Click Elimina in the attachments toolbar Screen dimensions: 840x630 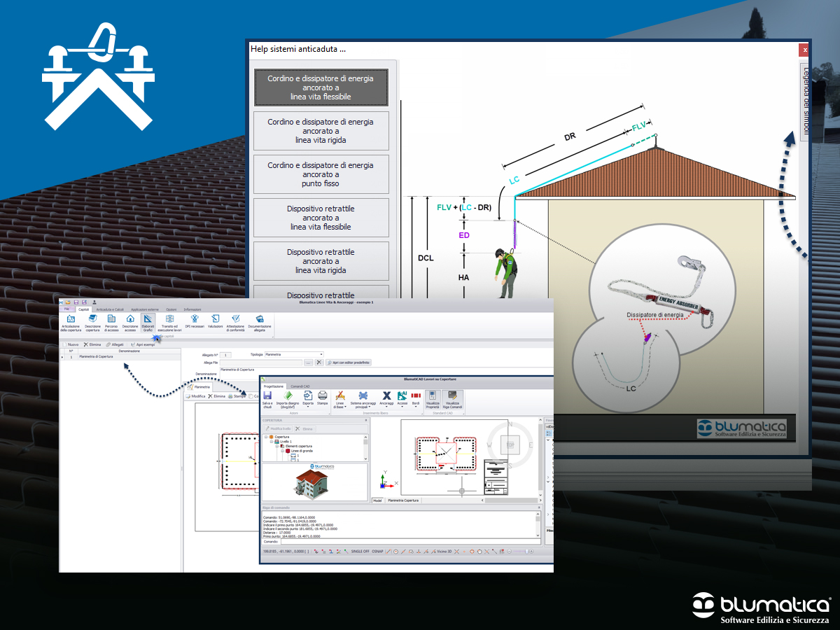pyautogui.click(x=92, y=344)
